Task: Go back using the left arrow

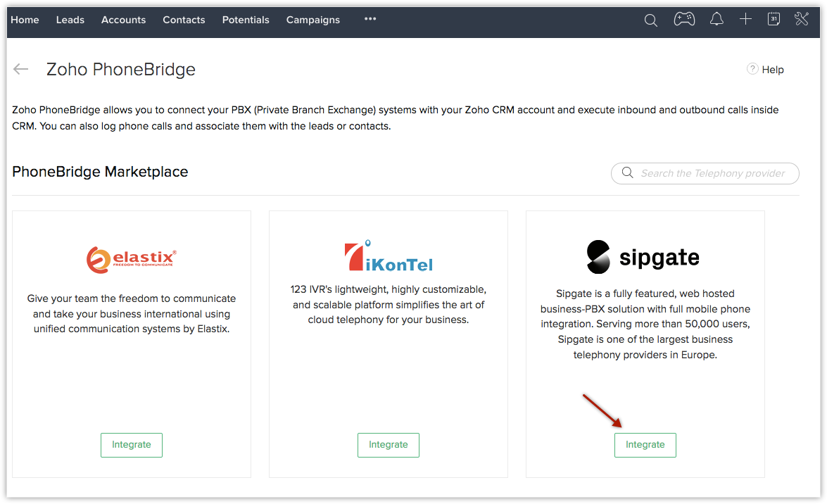Action: (x=20, y=69)
